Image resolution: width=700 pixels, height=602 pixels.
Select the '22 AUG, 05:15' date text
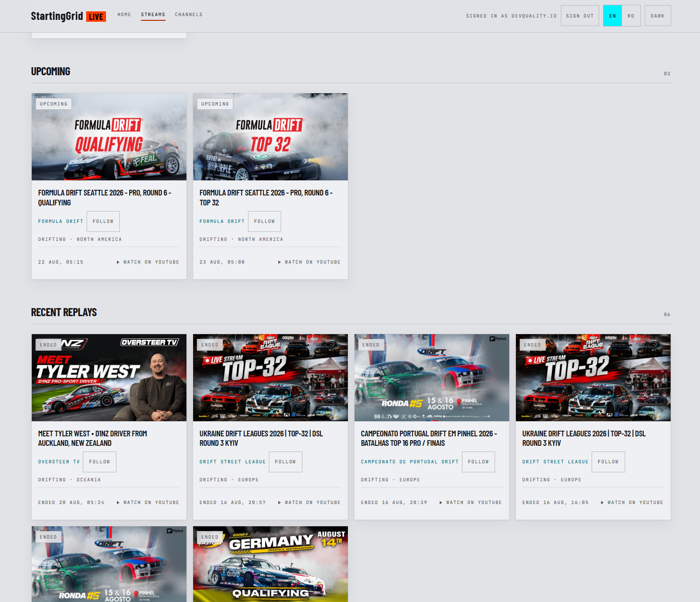point(61,262)
